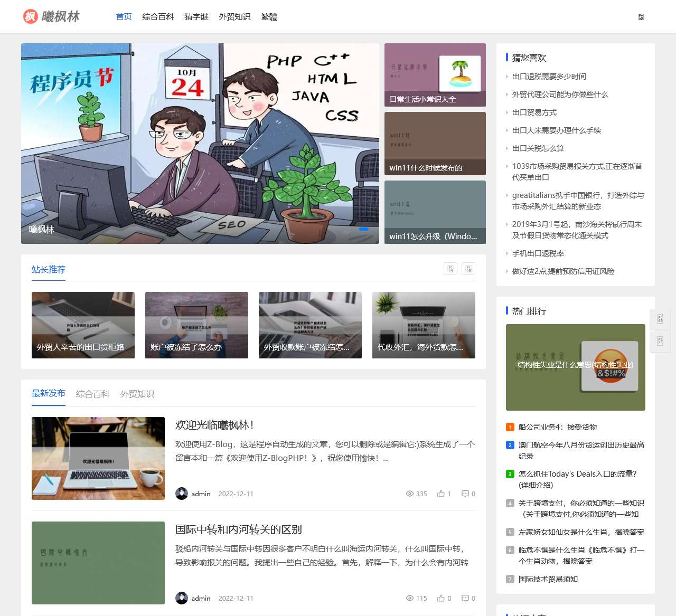Click the 站长推荐 section heading
Screen dimensions: 676x616
(x=49, y=269)
